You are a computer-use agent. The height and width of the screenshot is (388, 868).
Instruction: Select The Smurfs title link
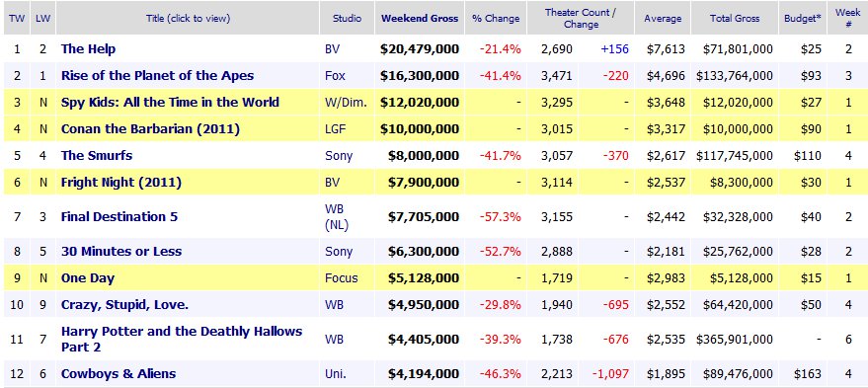pyautogui.click(x=97, y=156)
